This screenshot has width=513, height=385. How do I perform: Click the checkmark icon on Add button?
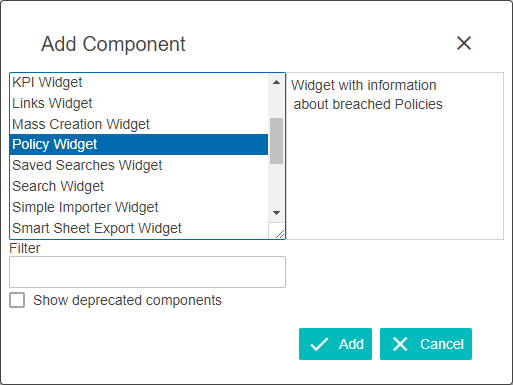pyautogui.click(x=319, y=344)
